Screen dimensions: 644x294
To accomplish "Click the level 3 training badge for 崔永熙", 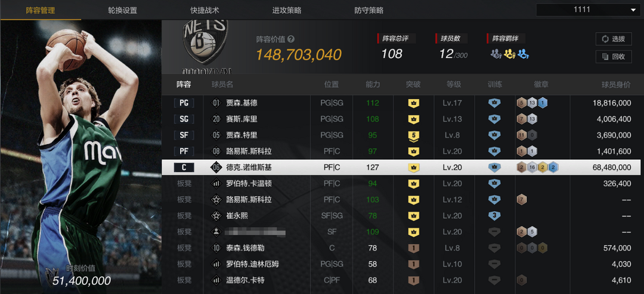I will pos(494,216).
